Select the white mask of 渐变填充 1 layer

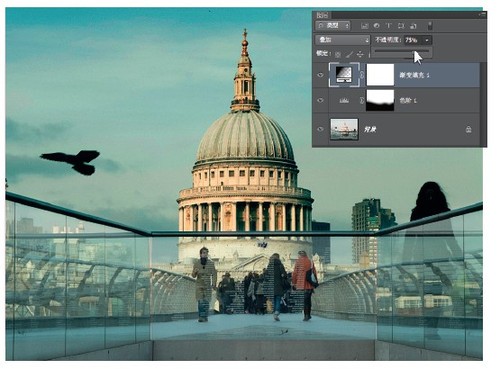click(380, 75)
